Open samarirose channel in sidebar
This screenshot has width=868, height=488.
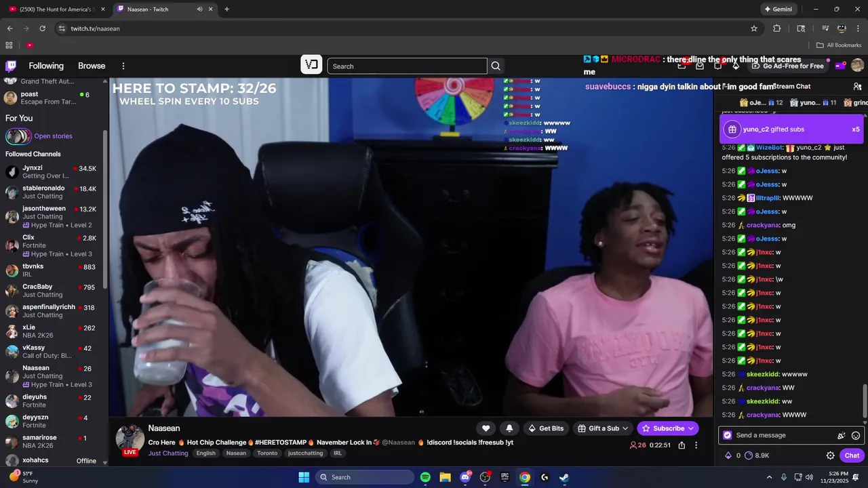click(x=53, y=442)
